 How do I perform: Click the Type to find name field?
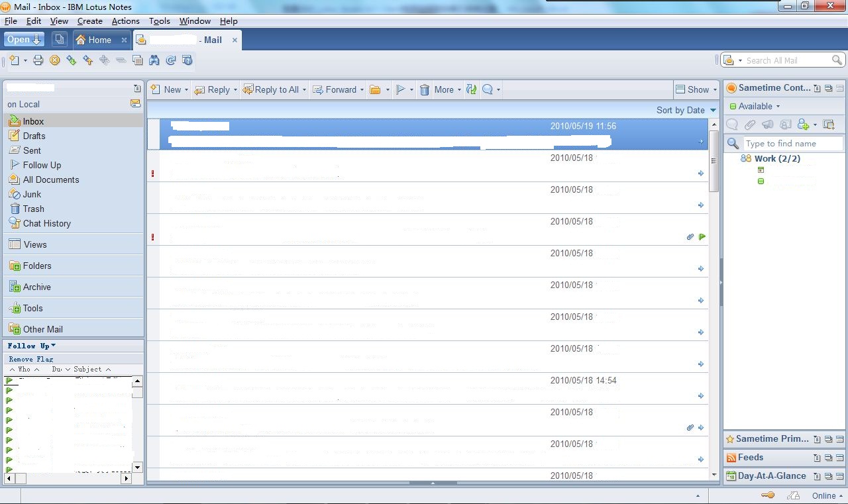click(793, 144)
